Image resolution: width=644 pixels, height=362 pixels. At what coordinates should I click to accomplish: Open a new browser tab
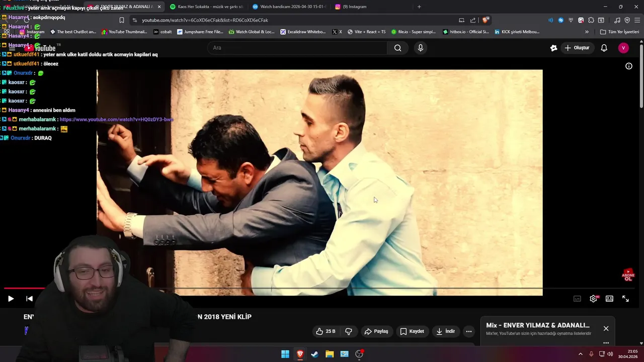(419, 7)
